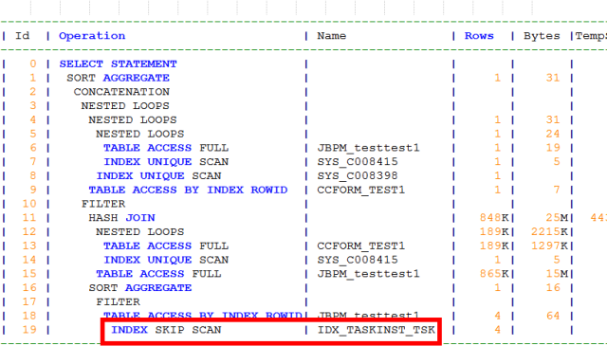Click the Bytes column header
The width and height of the screenshot is (607, 364).
542,36
